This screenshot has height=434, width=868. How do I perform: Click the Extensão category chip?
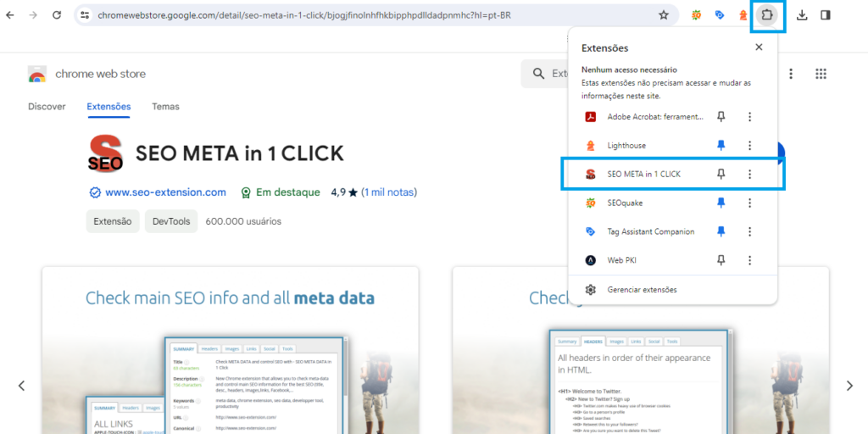pyautogui.click(x=113, y=221)
